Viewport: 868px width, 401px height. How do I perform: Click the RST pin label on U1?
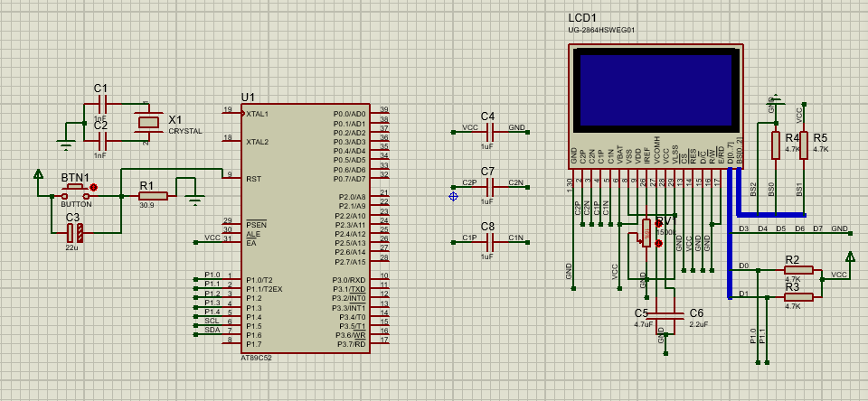(253, 179)
